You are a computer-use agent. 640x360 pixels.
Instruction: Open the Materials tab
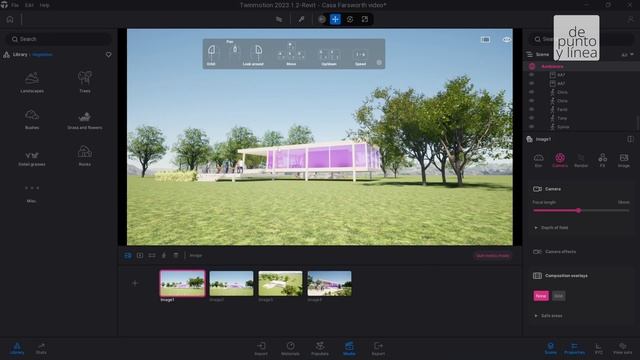(290, 349)
